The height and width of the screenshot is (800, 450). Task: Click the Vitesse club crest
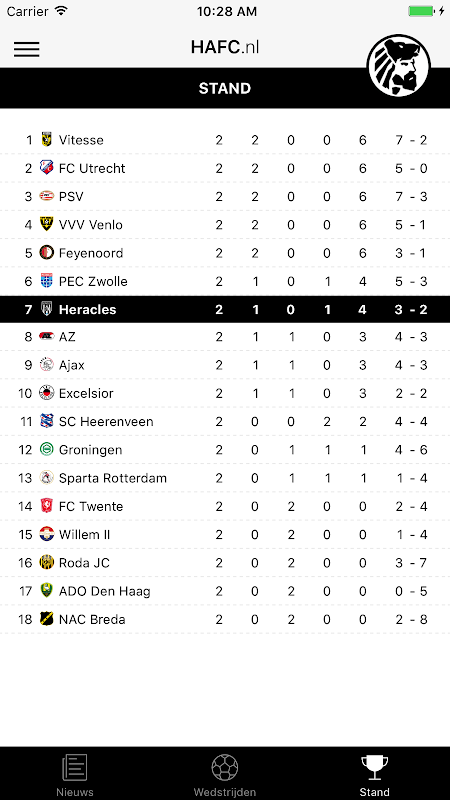coord(46,139)
